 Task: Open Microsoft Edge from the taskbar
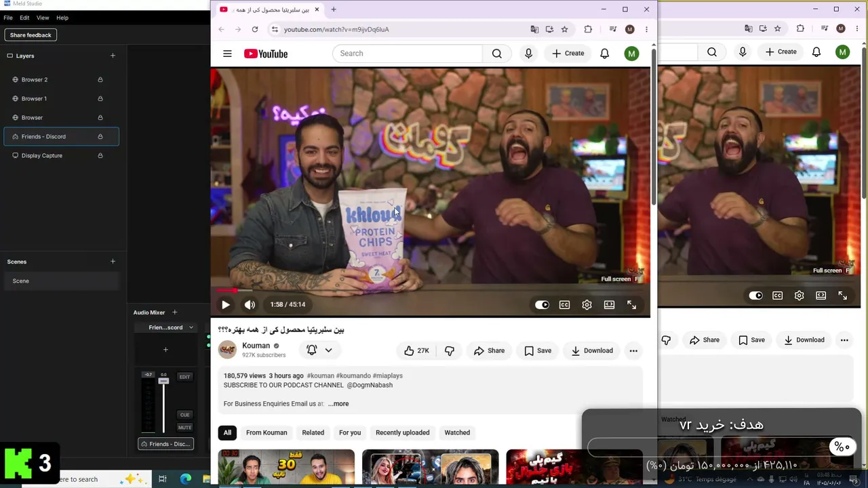click(185, 479)
